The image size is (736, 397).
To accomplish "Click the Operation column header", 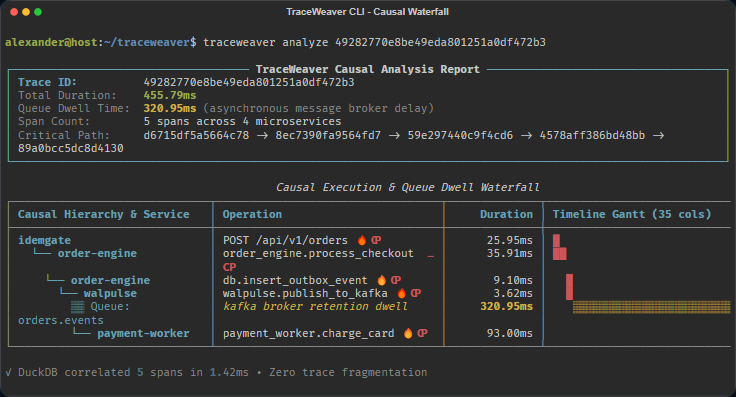I will point(252,214).
